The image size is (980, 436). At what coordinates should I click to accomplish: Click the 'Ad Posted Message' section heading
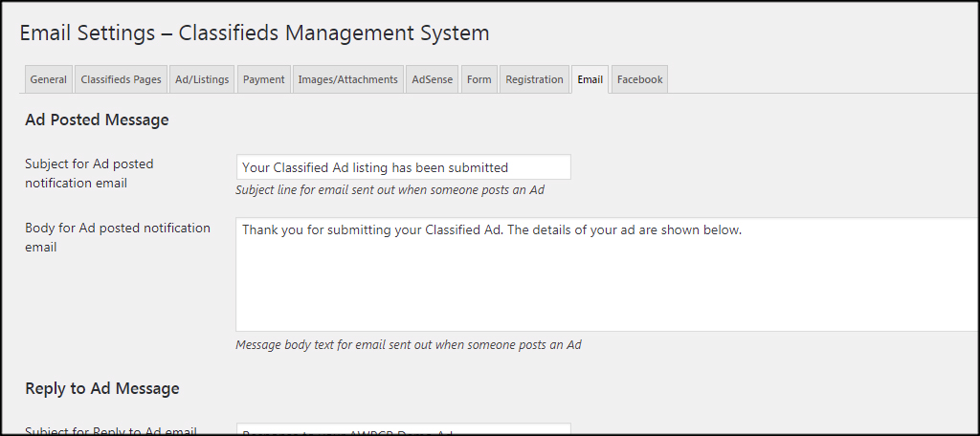97,120
